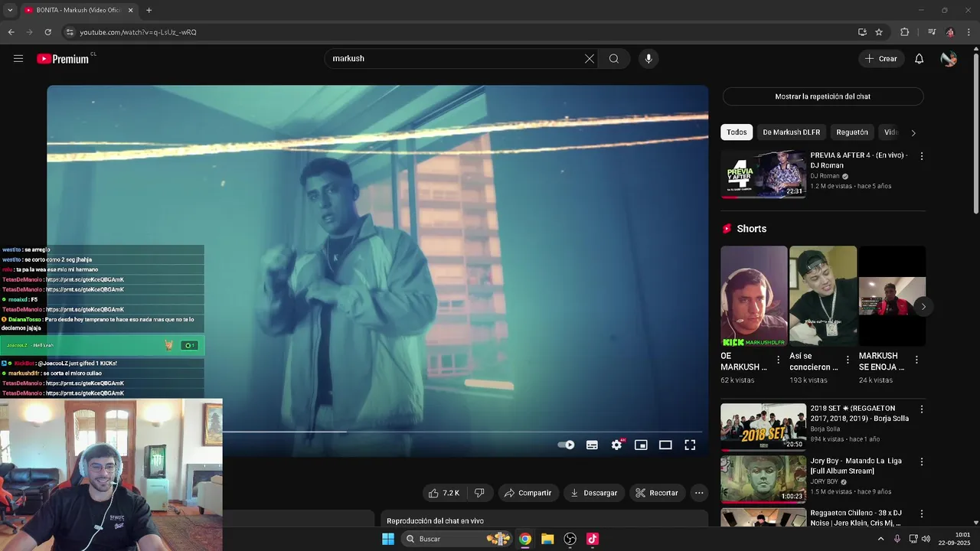This screenshot has height=551, width=980.
Task: Open options for OE MARKUSH short
Action: pyautogui.click(x=779, y=360)
